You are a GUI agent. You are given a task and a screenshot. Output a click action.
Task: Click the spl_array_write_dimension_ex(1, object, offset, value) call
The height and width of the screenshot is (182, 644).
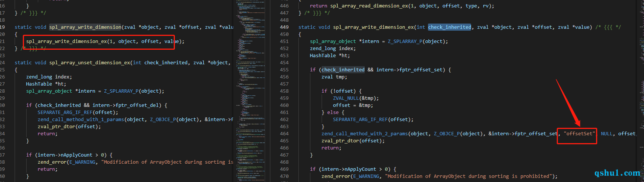pos(105,41)
